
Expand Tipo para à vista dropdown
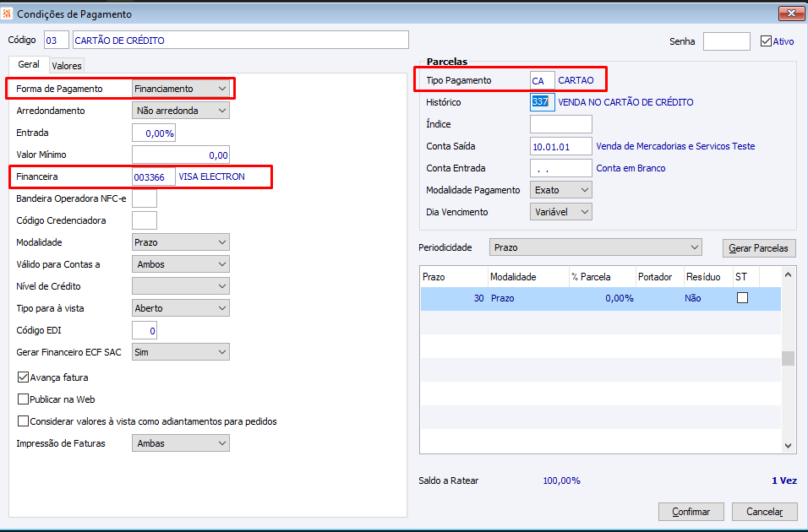(x=180, y=308)
